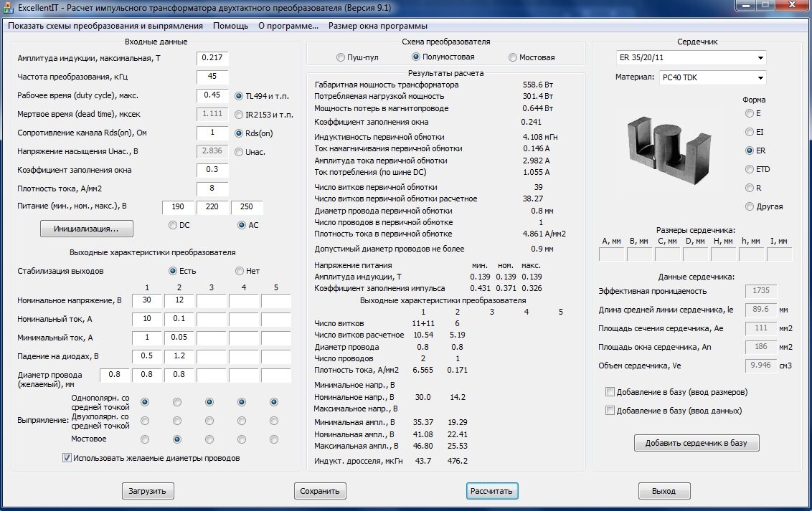Image resolution: width=812 pixels, height=511 pixels.
Task: Click the Добавить сердечник в базу button
Action: point(697,443)
